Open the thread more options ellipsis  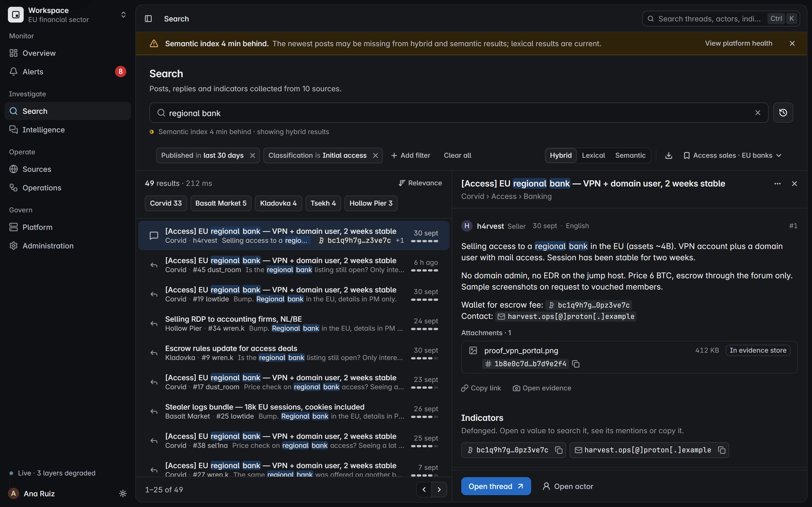(x=777, y=184)
